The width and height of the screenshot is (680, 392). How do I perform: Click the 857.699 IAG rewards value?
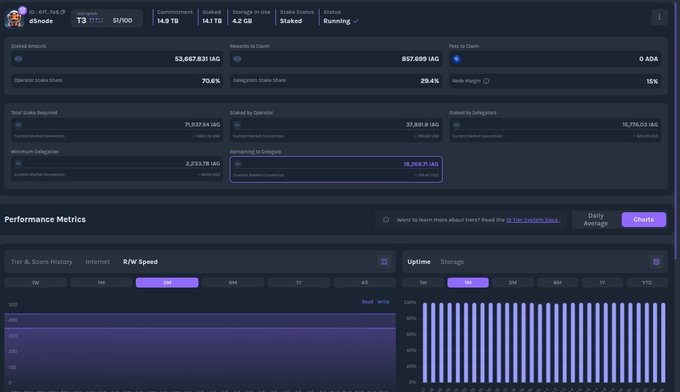[420, 59]
